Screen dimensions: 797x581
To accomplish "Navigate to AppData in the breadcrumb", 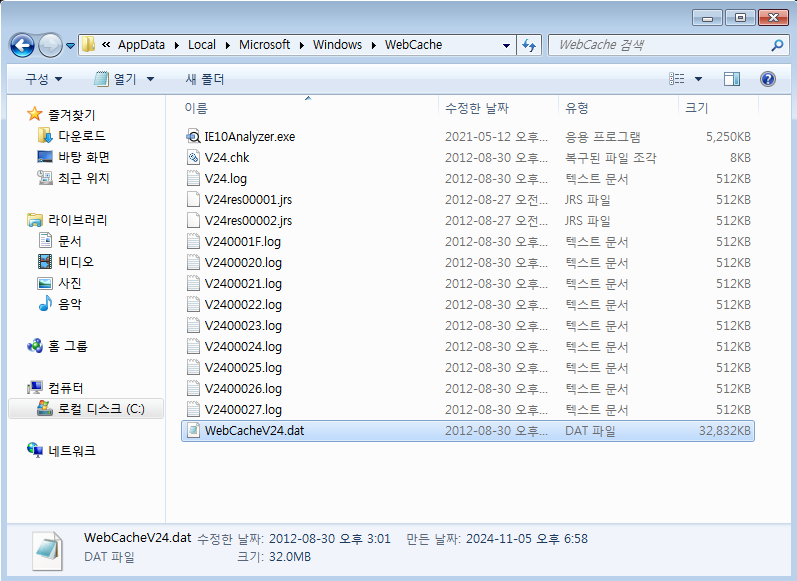I will [141, 45].
